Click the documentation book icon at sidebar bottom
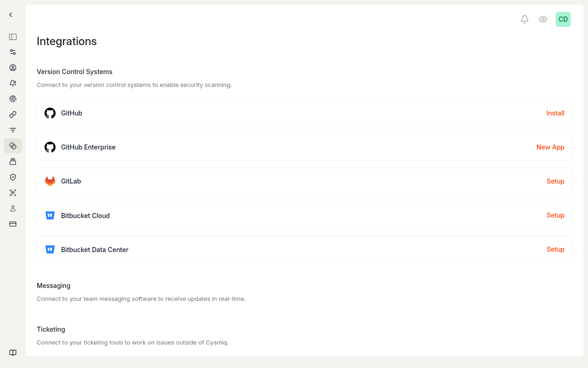 (x=12, y=352)
